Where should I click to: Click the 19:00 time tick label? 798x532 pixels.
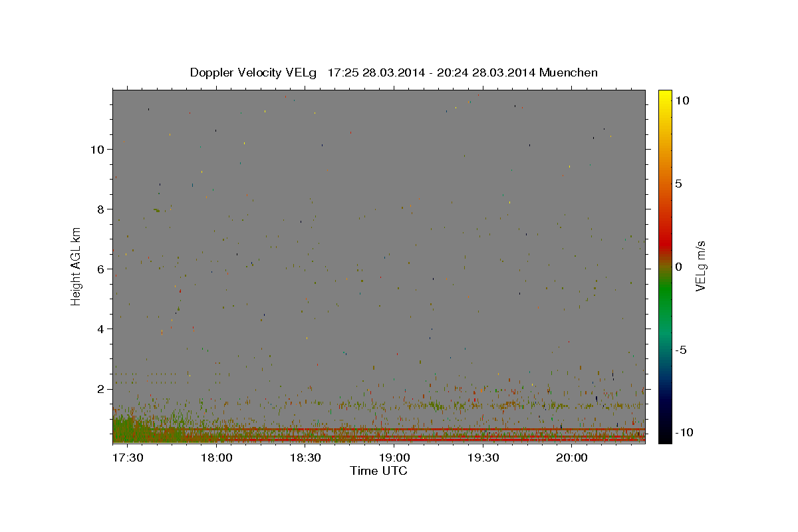click(x=394, y=458)
